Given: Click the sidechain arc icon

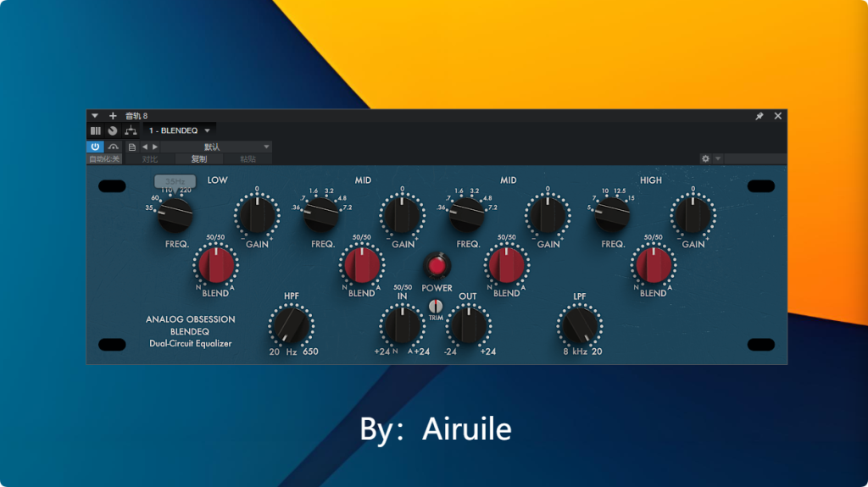Looking at the screenshot, I should 114,147.
